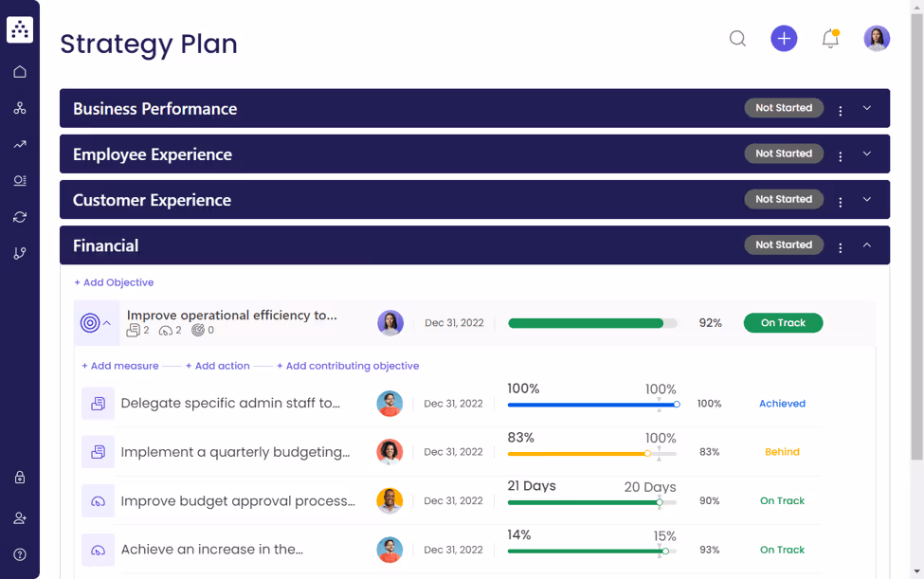Viewport: 924px width, 579px height.
Task: Open the three-dot menu on Financial
Action: click(x=840, y=244)
